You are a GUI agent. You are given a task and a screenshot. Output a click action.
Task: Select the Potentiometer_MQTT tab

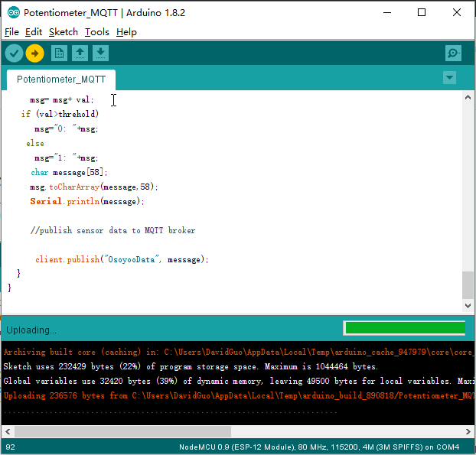point(61,80)
